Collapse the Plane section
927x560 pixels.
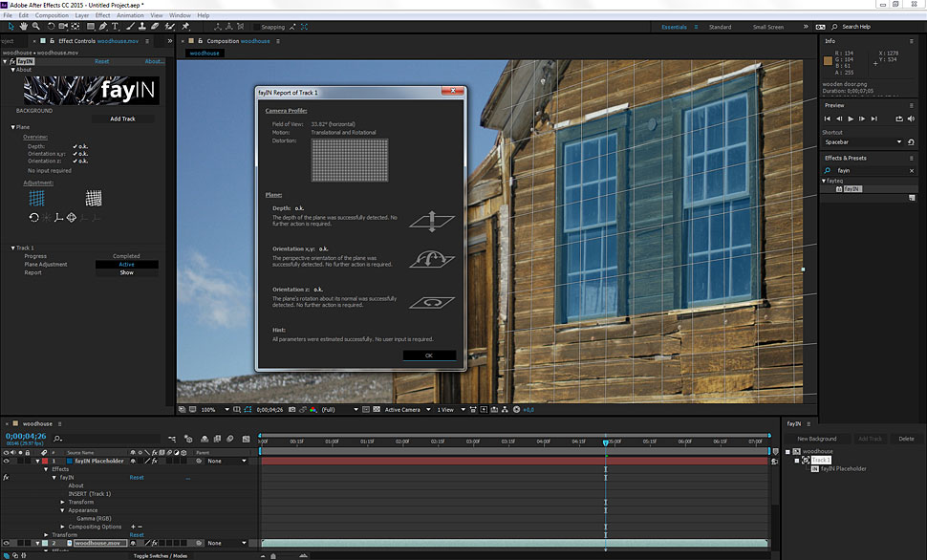pyautogui.click(x=13, y=127)
